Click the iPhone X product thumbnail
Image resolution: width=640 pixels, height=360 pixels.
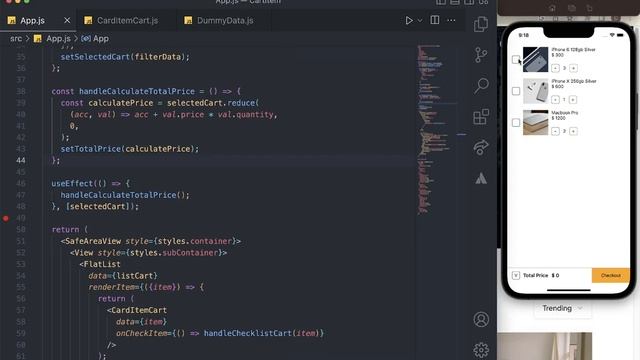(x=536, y=91)
